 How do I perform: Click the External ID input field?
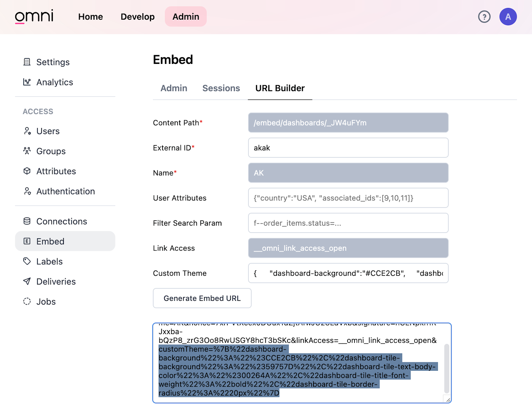coord(348,147)
